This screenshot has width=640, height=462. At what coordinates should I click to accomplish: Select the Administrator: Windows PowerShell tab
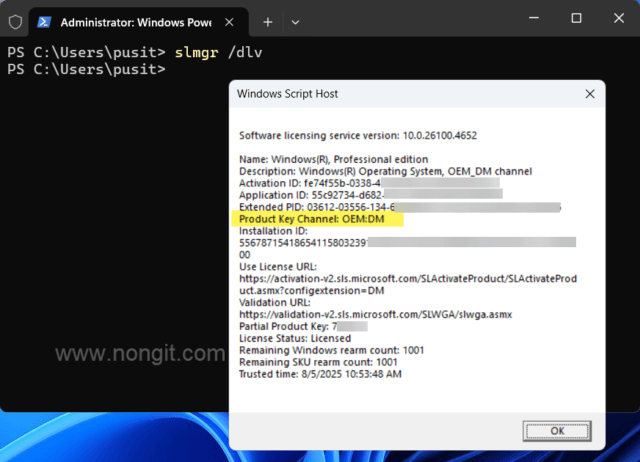139,22
